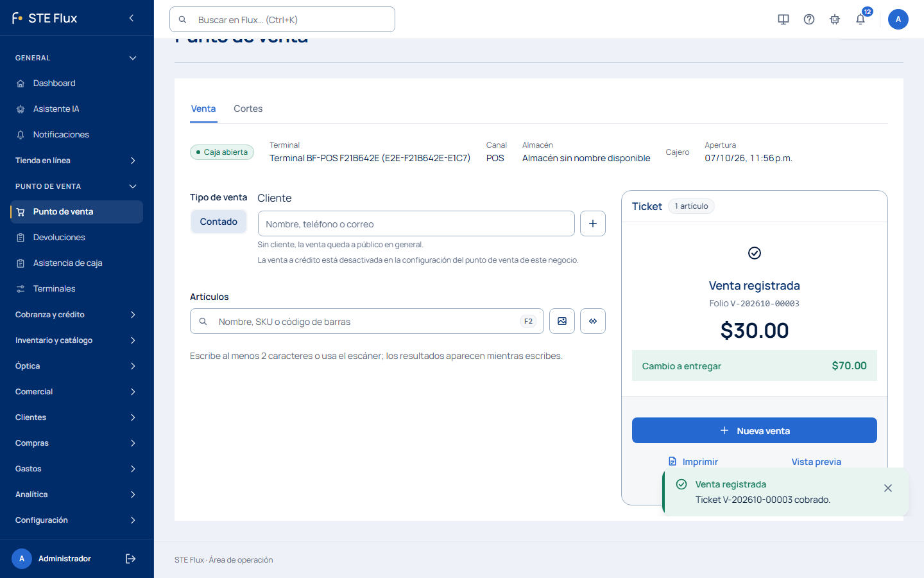Open Vista previa of the ticket
The image size is (924, 578).
[x=816, y=462]
